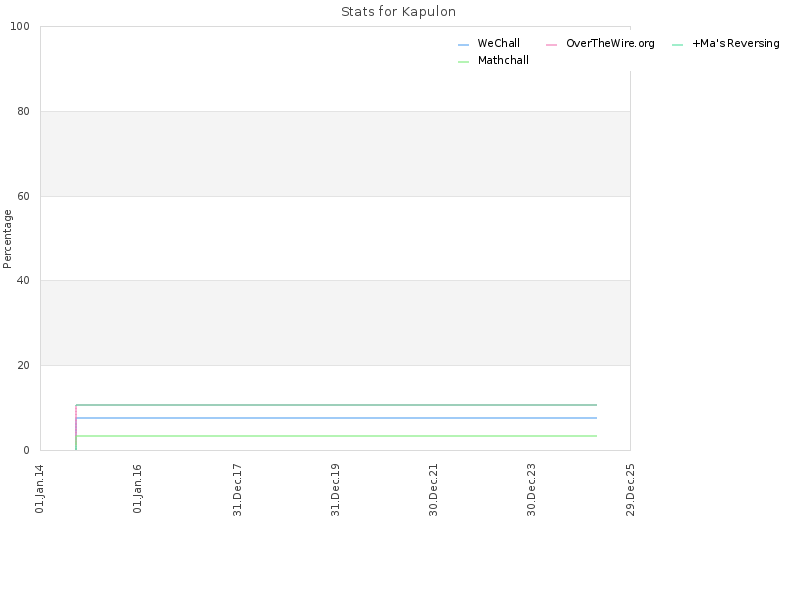Click the 100 value on the y-axis
The width and height of the screenshot is (800, 600).
(20, 27)
